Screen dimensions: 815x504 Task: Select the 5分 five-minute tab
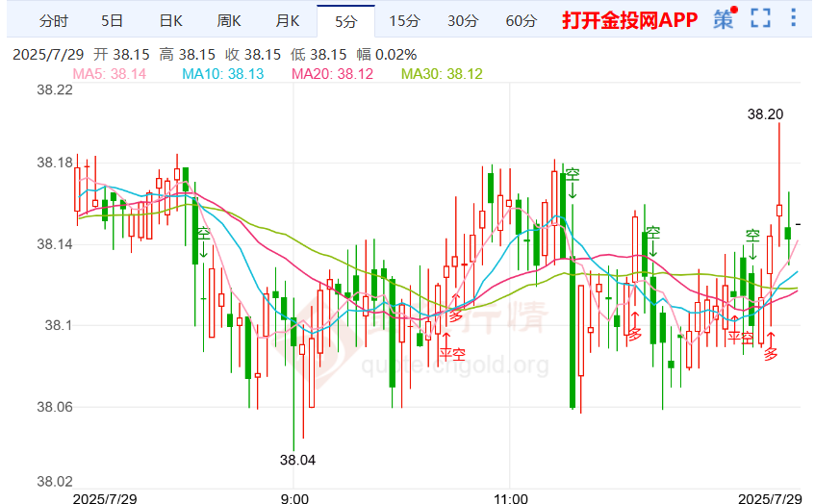click(346, 20)
